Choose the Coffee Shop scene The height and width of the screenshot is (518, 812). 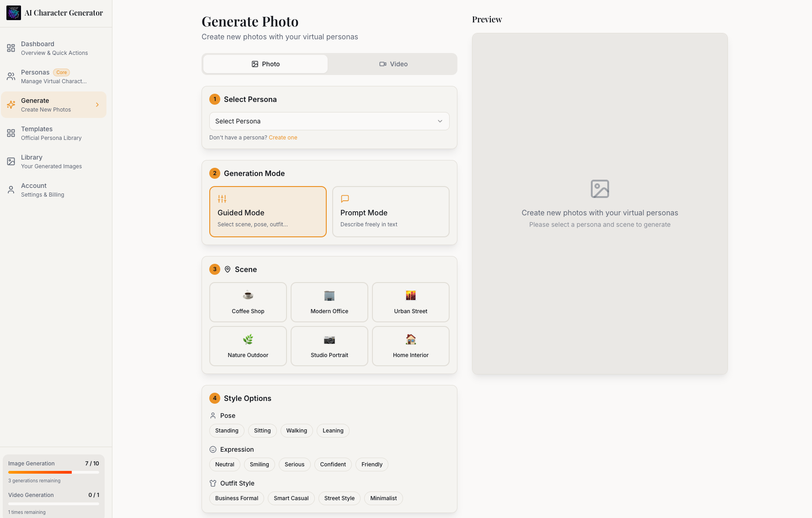click(248, 302)
